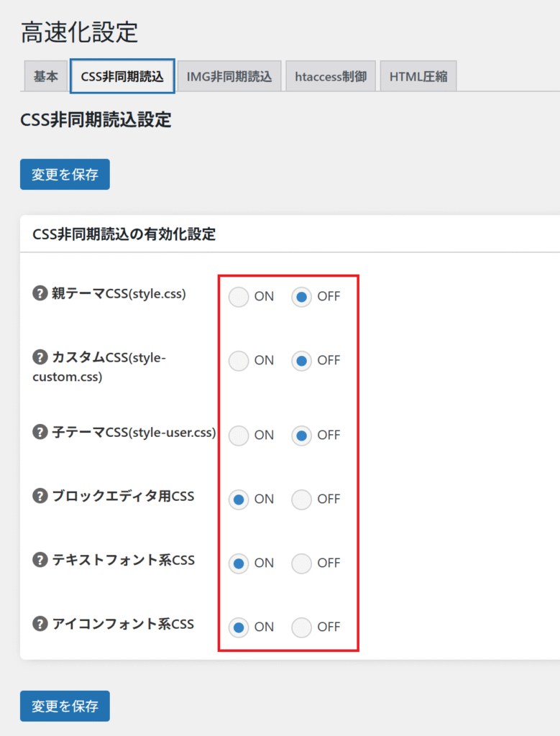
Task: Disable ブロックエディタ用CSS with OFF radio
Action: [302, 500]
